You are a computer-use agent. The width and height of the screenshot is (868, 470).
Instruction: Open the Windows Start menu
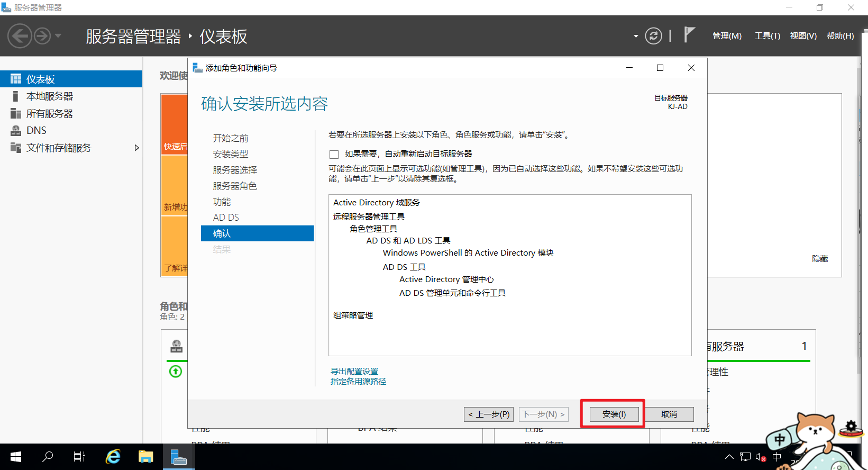16,457
